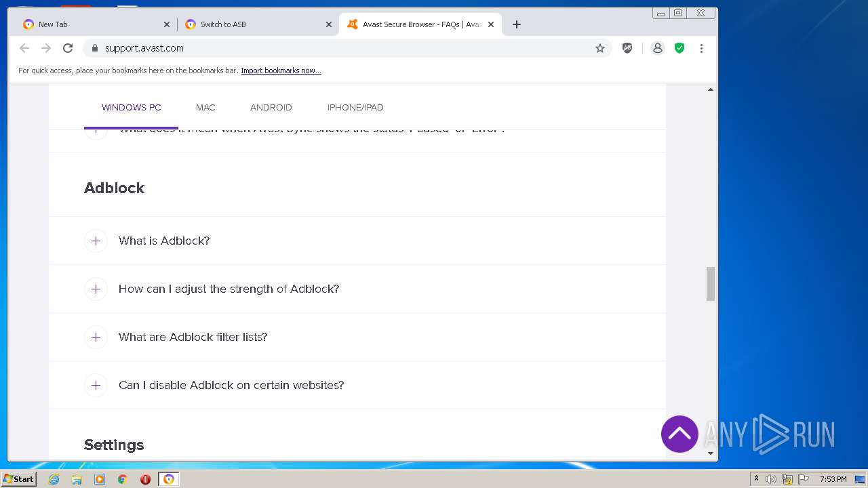Open the media player taskbar icon
868x488 pixels.
point(100,479)
